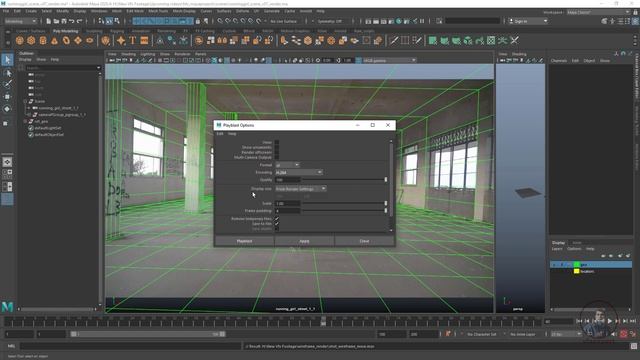Screen dimensions: 640x360
Task: Toggle the lock icon in status line
Action: [x=198, y=21]
